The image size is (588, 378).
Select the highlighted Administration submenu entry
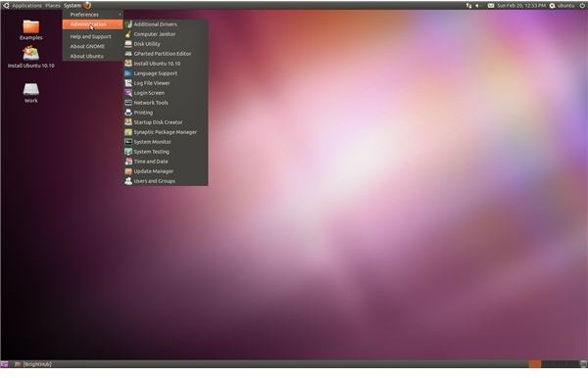pos(93,24)
